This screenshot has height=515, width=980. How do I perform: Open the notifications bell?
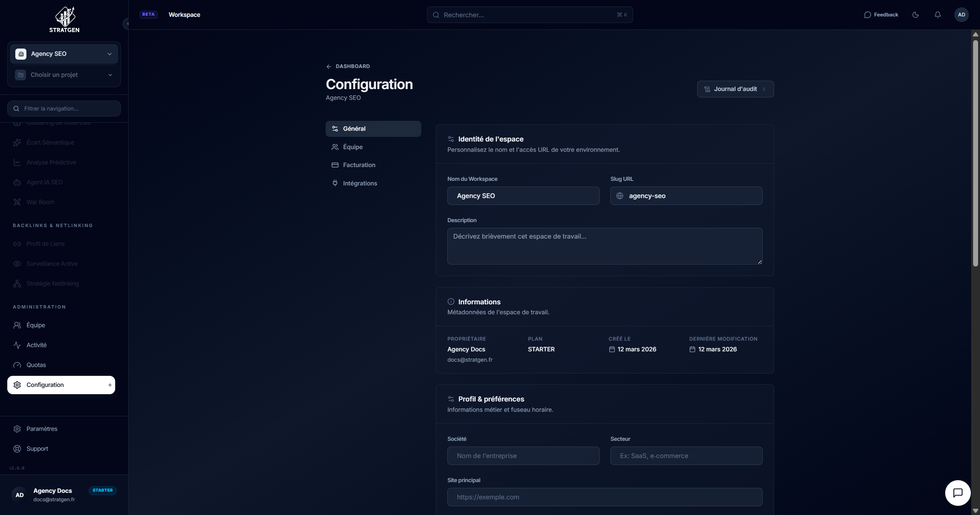coord(937,15)
